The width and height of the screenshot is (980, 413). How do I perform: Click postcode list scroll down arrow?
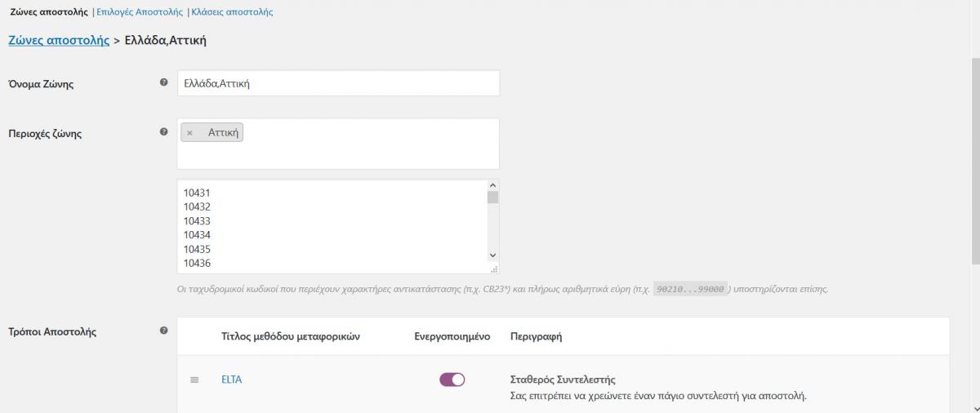(492, 255)
